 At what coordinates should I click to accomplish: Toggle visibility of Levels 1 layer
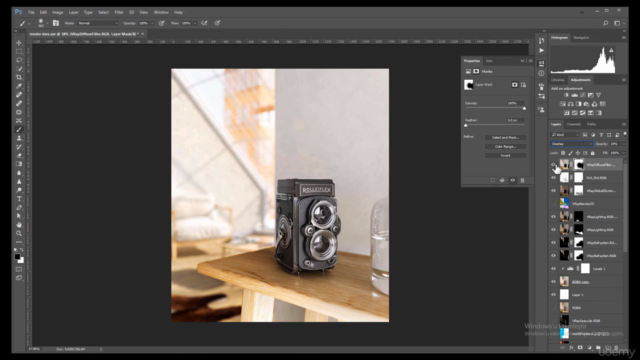coord(553,269)
